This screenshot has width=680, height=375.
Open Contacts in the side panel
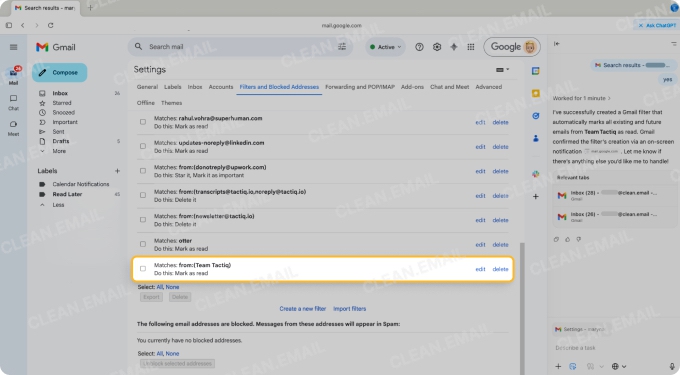click(x=536, y=138)
